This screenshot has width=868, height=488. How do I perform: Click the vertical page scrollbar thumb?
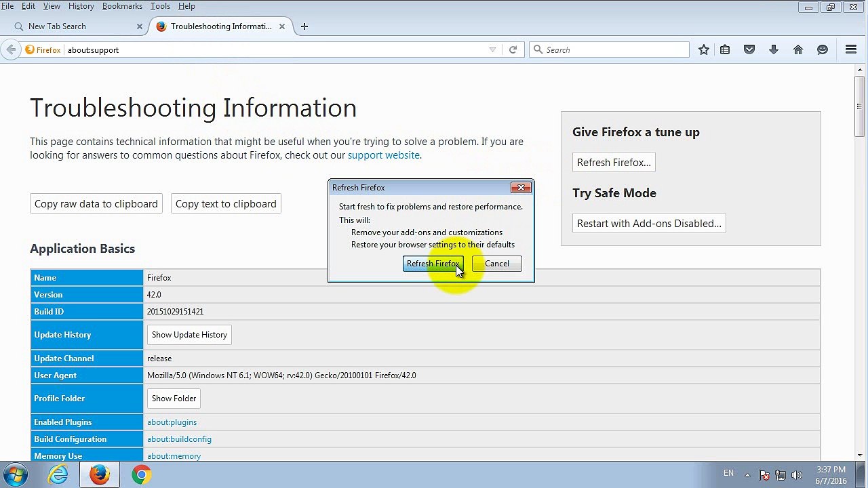point(859,105)
